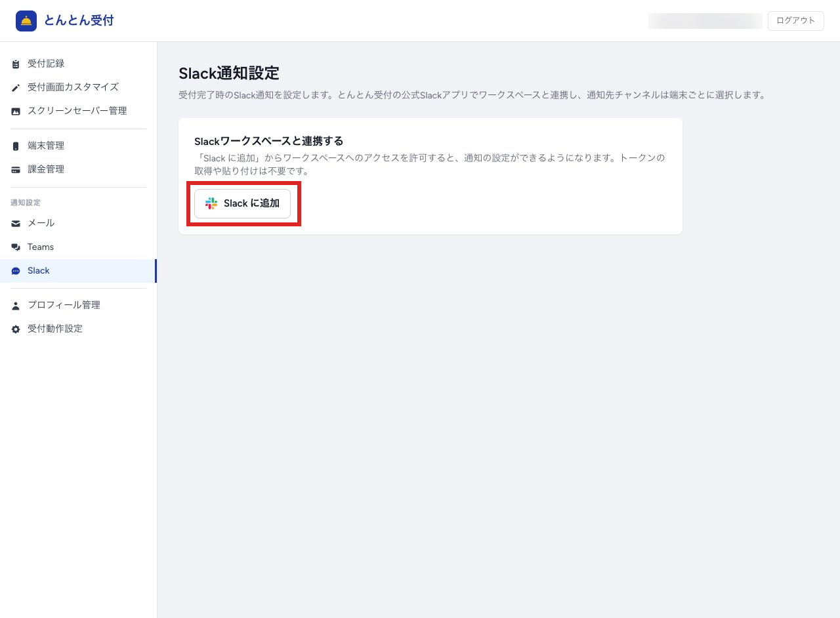This screenshot has width=840, height=618.
Task: Click the とんとん受付 title link
Action: click(79, 20)
